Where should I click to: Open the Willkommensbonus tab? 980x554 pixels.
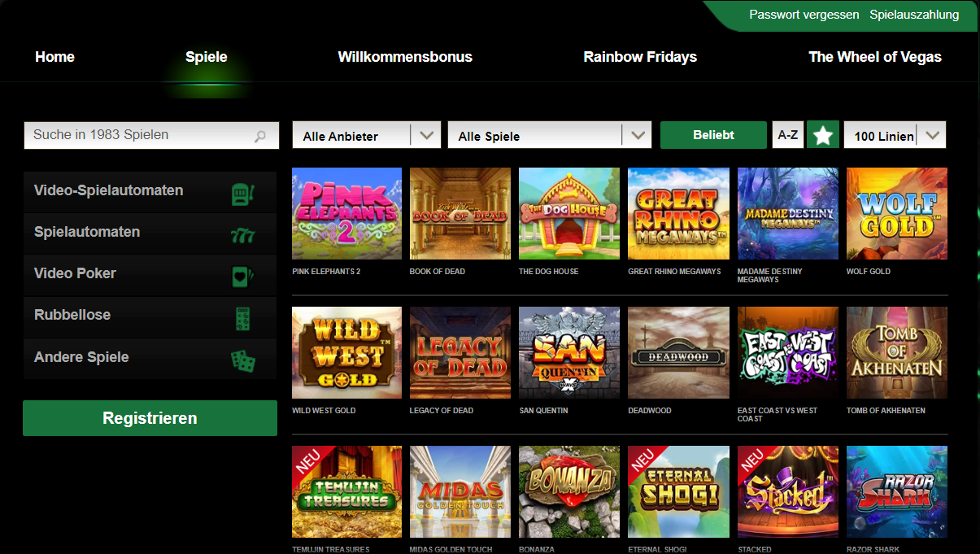tap(405, 57)
